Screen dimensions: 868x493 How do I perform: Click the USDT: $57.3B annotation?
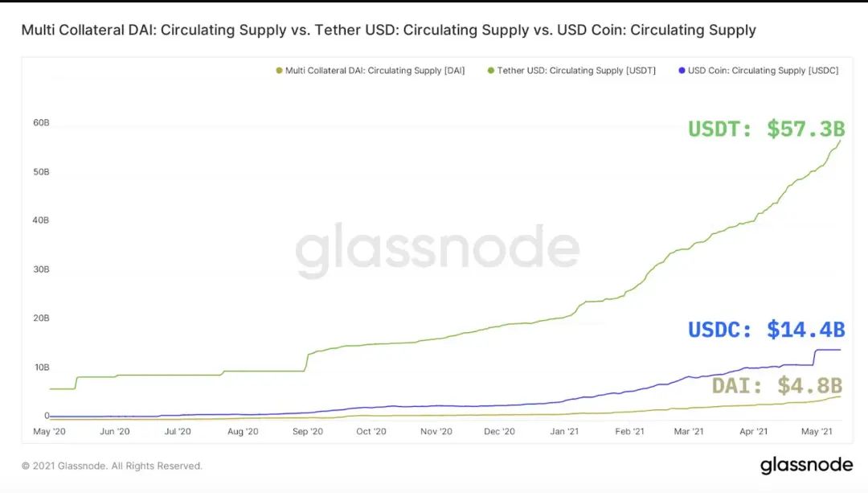[766, 129]
